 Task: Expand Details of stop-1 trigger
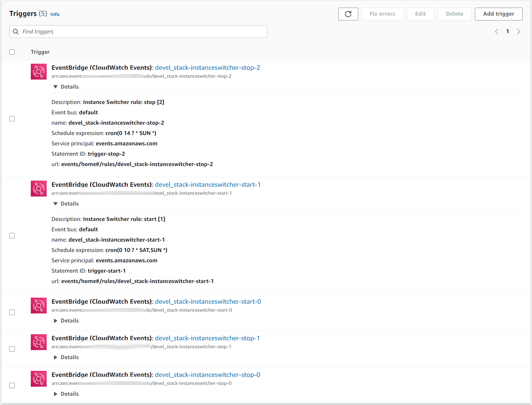66,357
